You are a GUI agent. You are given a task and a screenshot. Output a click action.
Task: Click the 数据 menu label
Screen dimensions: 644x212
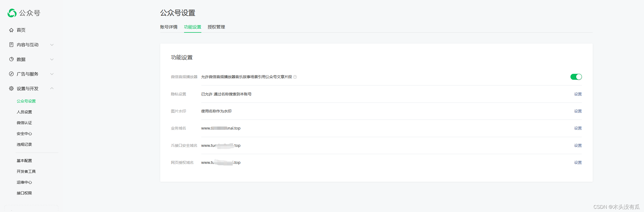tap(21, 59)
